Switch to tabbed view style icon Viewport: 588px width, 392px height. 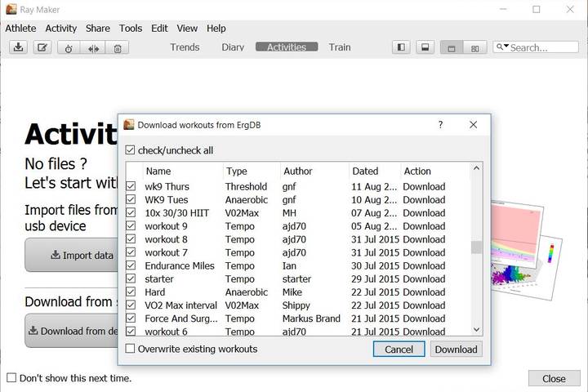tap(452, 48)
